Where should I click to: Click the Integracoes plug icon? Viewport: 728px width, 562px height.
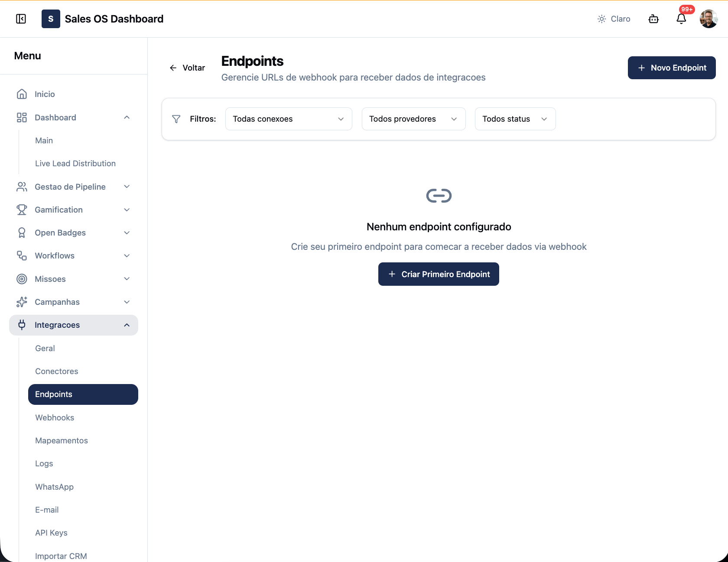(22, 325)
